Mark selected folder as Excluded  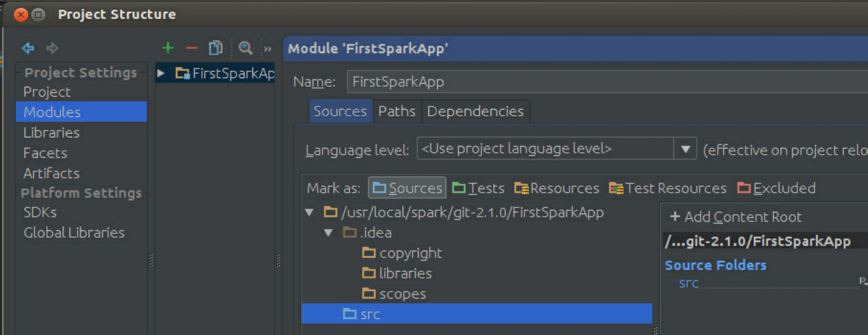(776, 188)
